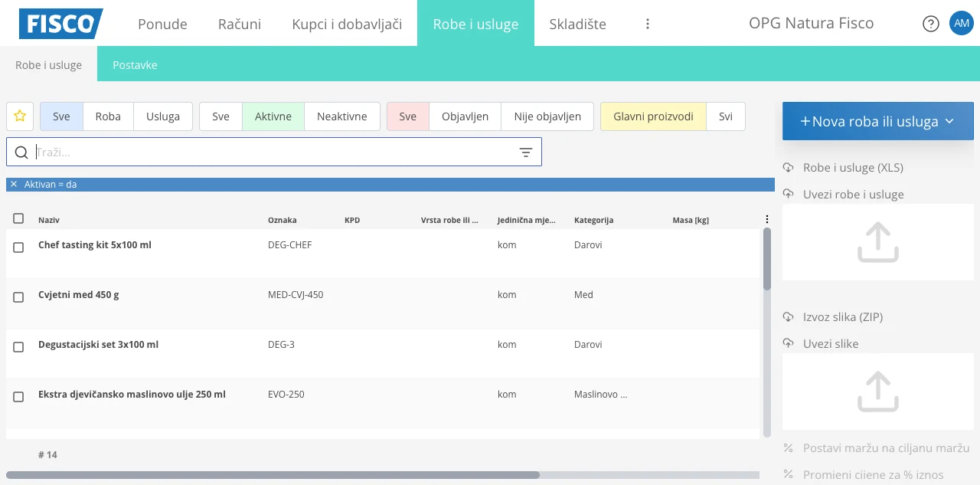Open table column options three-dot menu
Viewport: 980px width, 485px height.
pos(767,219)
